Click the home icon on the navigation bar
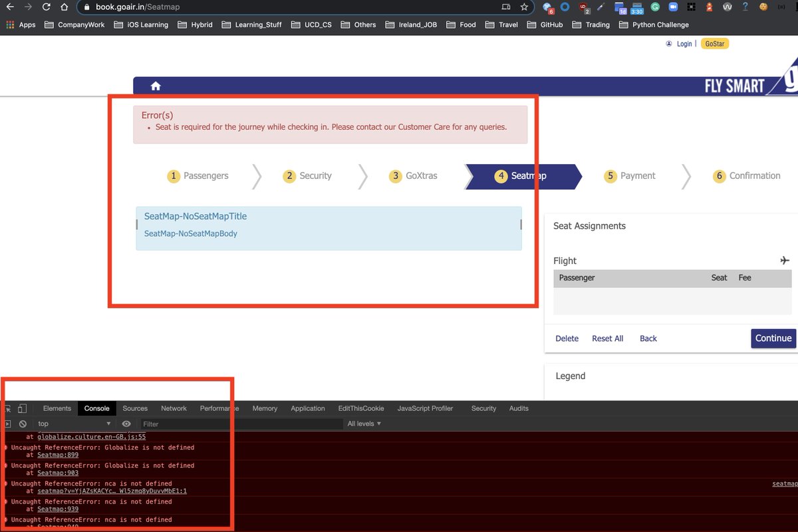The image size is (798, 532). [155, 86]
